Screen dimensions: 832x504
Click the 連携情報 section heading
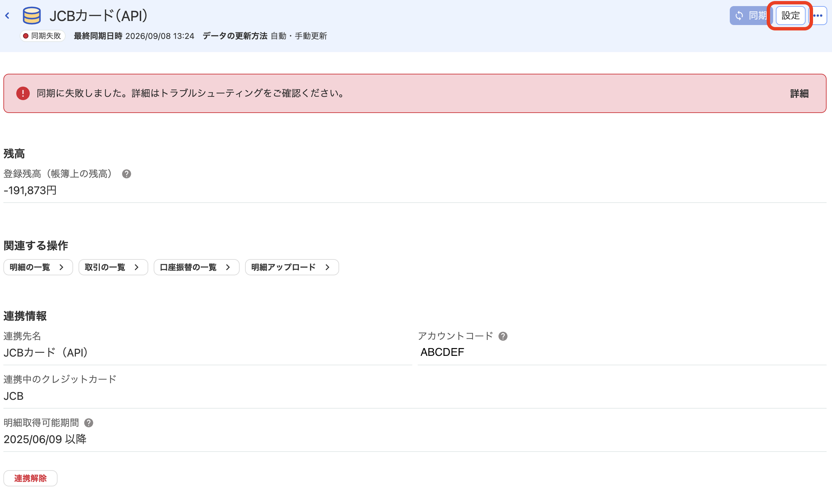25,316
